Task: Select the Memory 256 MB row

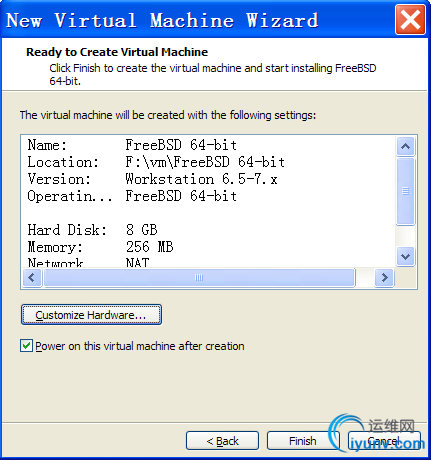Action: 208,247
